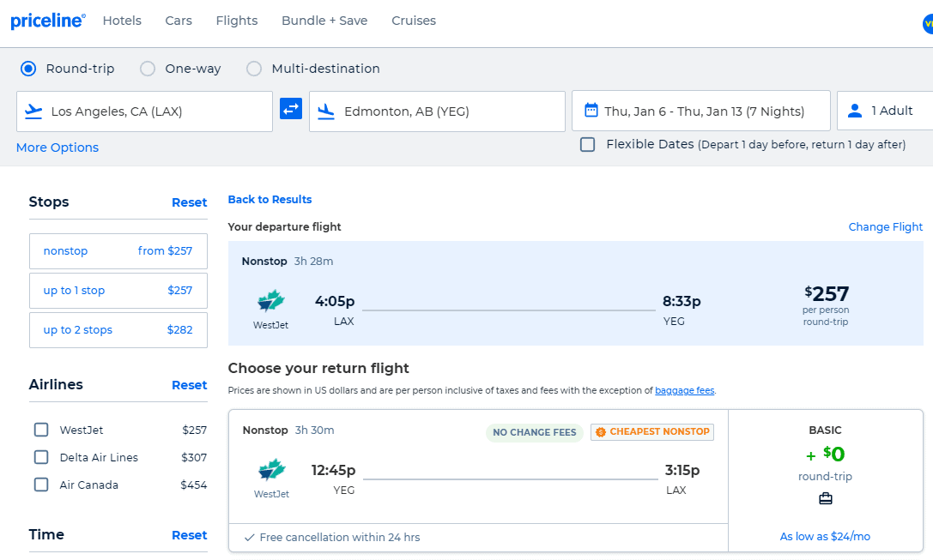Click the baggage icon in the BASIC fare card
Viewport: 933px width, 560px height.
[x=825, y=498]
